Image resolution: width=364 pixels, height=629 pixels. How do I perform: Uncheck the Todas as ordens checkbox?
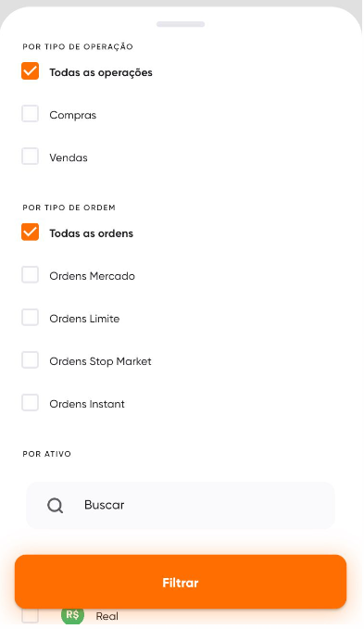pos(30,233)
